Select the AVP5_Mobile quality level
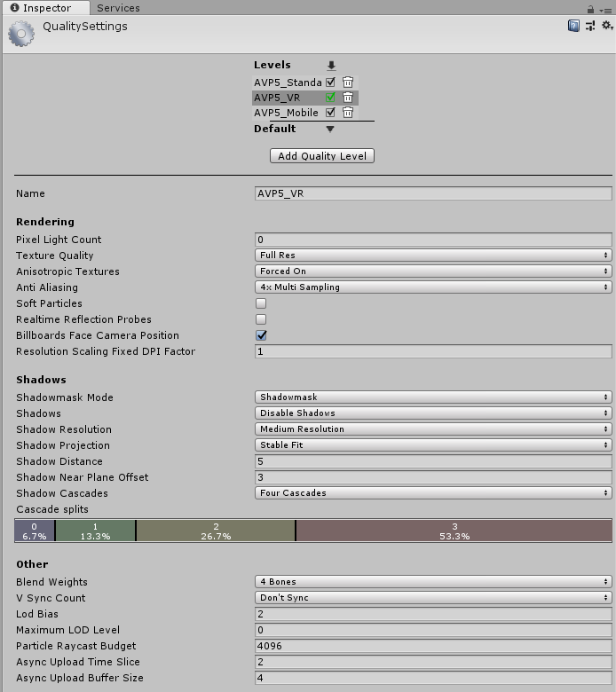Viewport: 616px width, 692px height. tap(286, 113)
